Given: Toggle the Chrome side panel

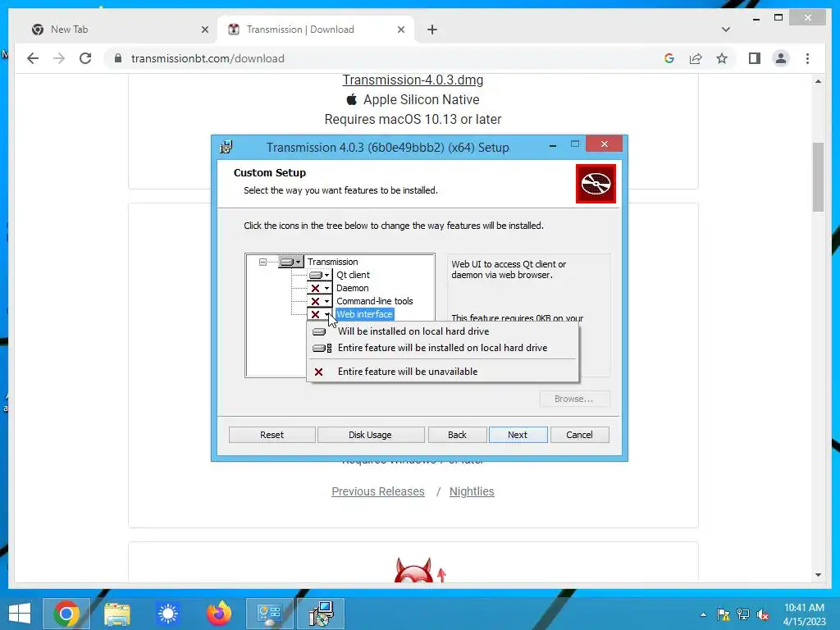Looking at the screenshot, I should [755, 58].
